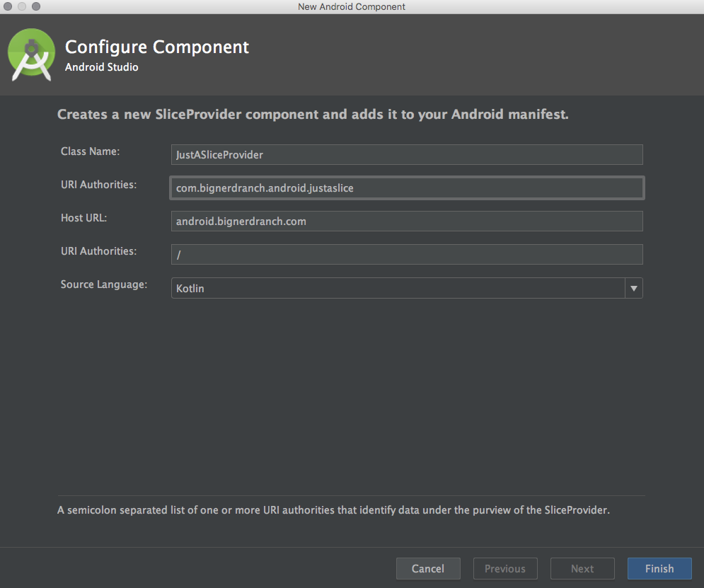Click the Finish button
Viewport: 704px width, 588px height.
[x=659, y=569]
